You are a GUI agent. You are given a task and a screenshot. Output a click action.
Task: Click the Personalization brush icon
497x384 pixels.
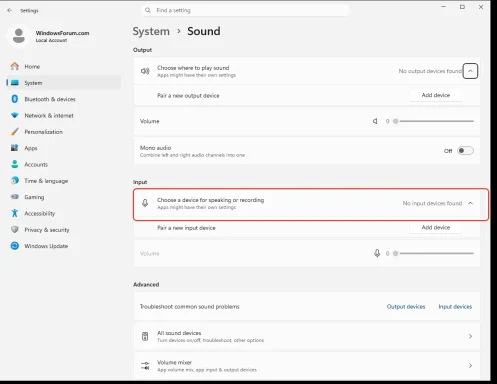click(x=15, y=132)
